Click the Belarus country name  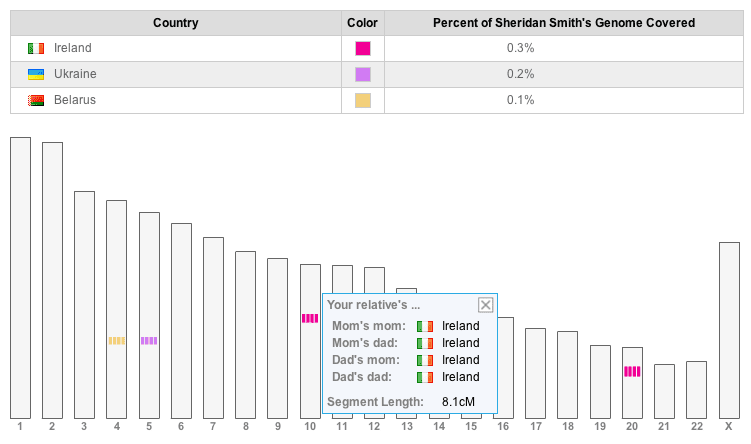pyautogui.click(x=75, y=100)
